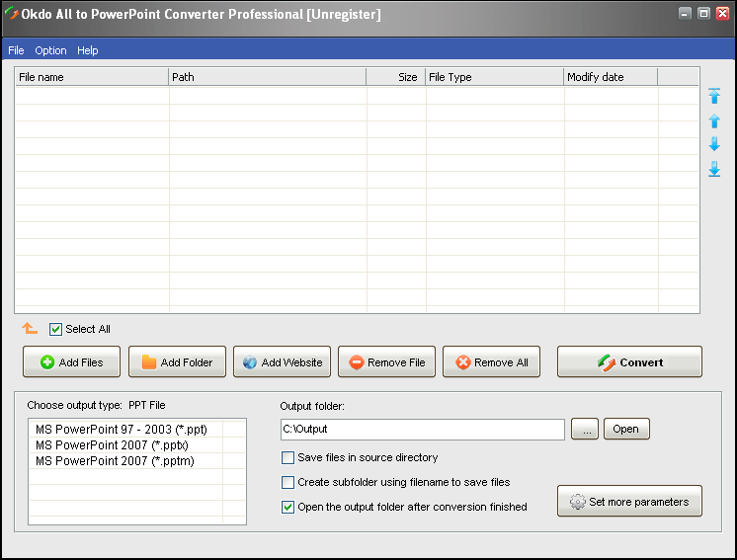Image resolution: width=737 pixels, height=560 pixels.
Task: Select MS PowerPoint 2007 (*.pptm) output type
Action: (x=125, y=461)
